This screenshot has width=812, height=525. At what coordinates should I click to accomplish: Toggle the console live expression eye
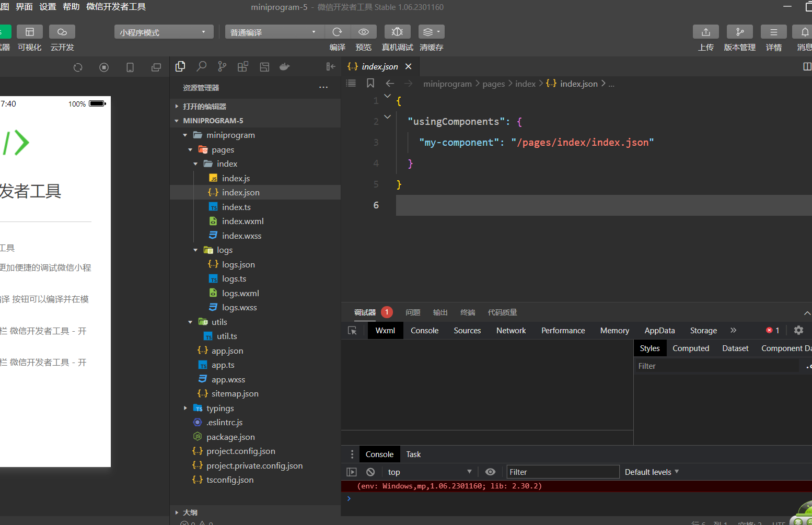click(x=490, y=472)
